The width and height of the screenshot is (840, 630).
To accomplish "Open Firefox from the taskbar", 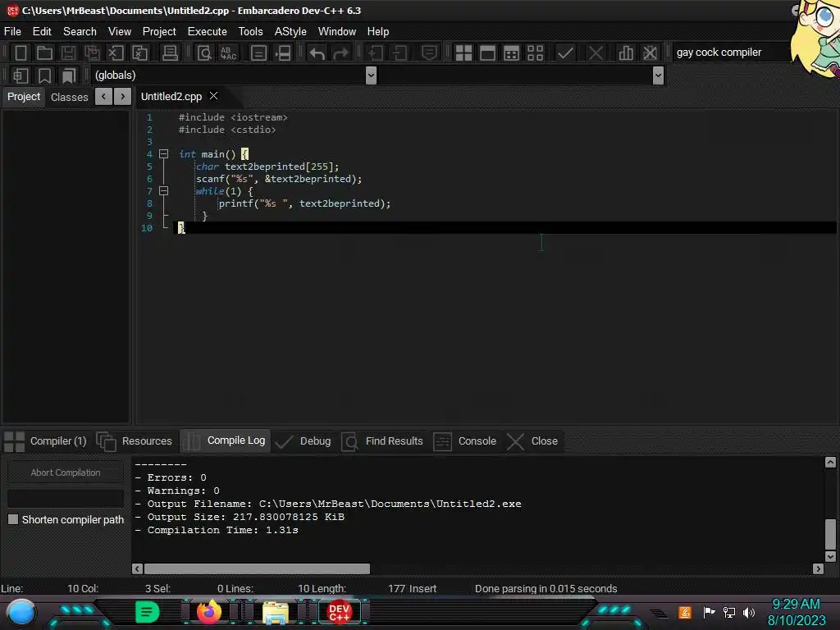I will pyautogui.click(x=209, y=612).
